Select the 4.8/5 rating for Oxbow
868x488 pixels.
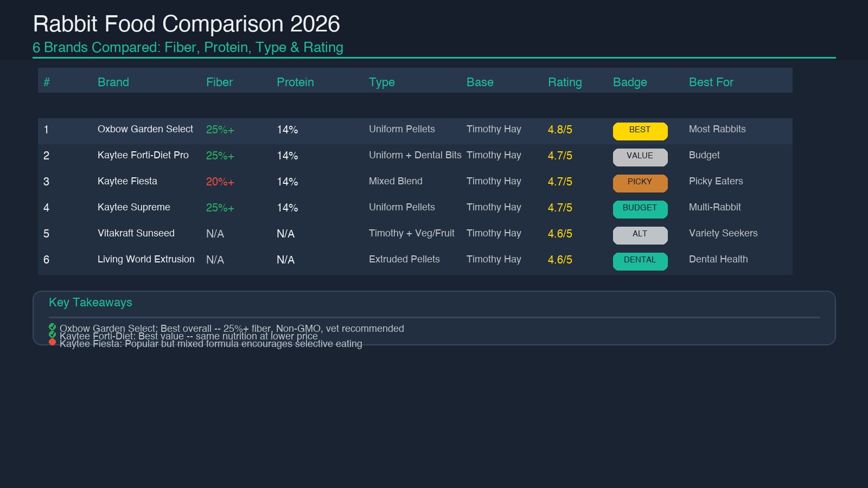point(560,130)
